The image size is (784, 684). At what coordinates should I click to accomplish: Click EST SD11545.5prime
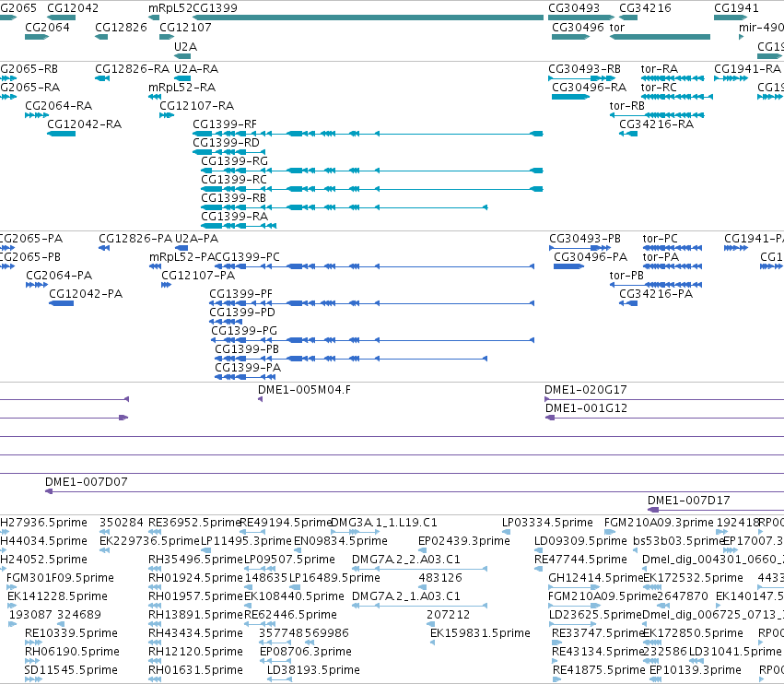pos(71,670)
